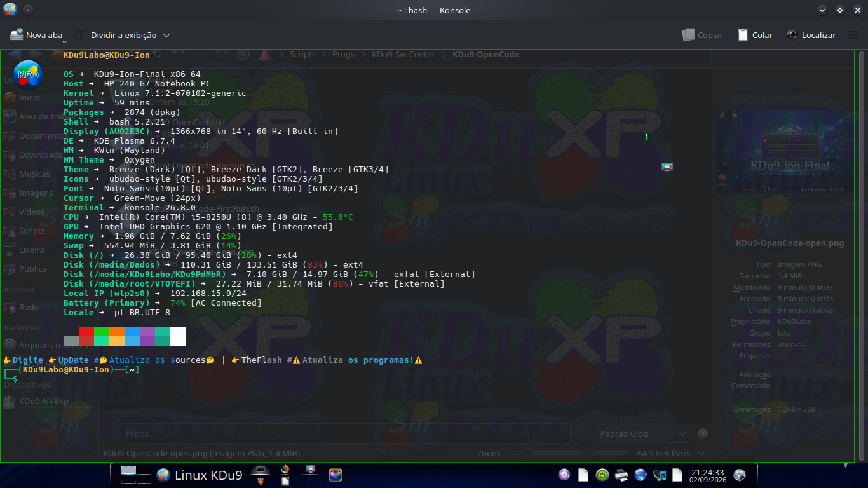The width and height of the screenshot is (868, 488).
Task: Click the Konsole window icon in titlebar
Action: pyautogui.click(x=10, y=10)
